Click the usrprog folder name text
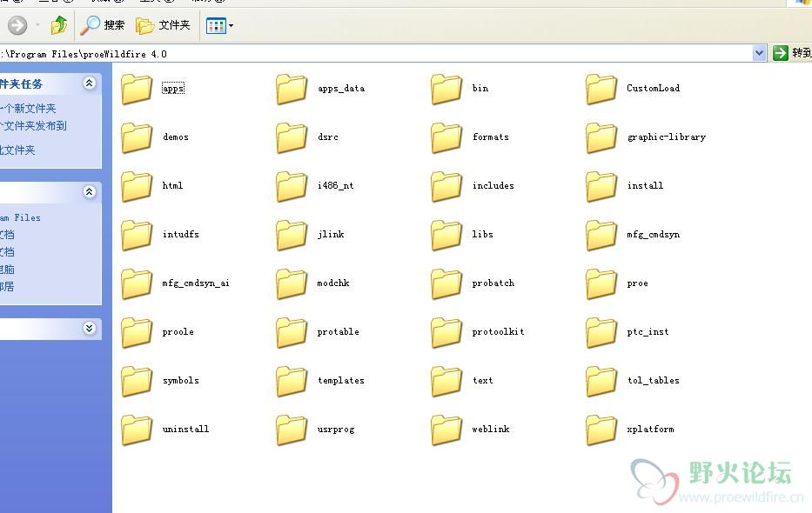Image resolution: width=812 pixels, height=513 pixels. tap(336, 430)
